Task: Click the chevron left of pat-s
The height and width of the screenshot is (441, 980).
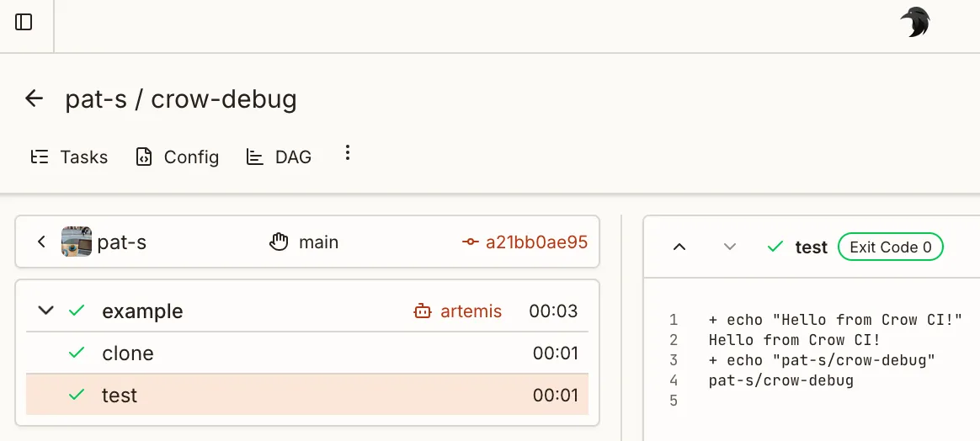Action: (41, 242)
